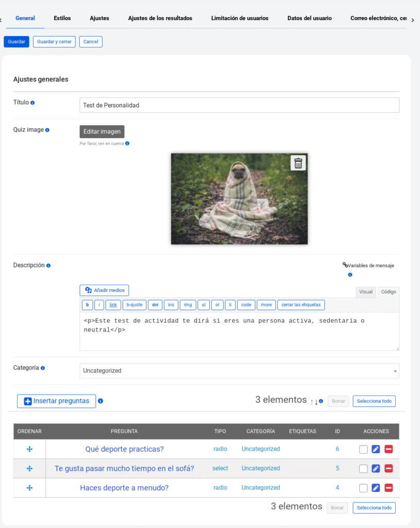This screenshot has height=528, width=420.
Task: Switch description editor to Visual mode
Action: pos(366,292)
